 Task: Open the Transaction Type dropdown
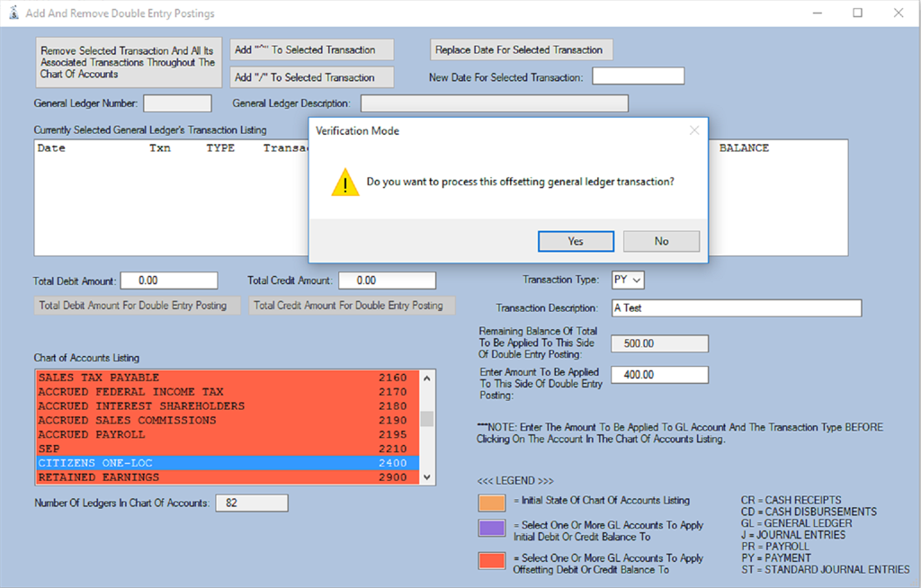tap(628, 281)
